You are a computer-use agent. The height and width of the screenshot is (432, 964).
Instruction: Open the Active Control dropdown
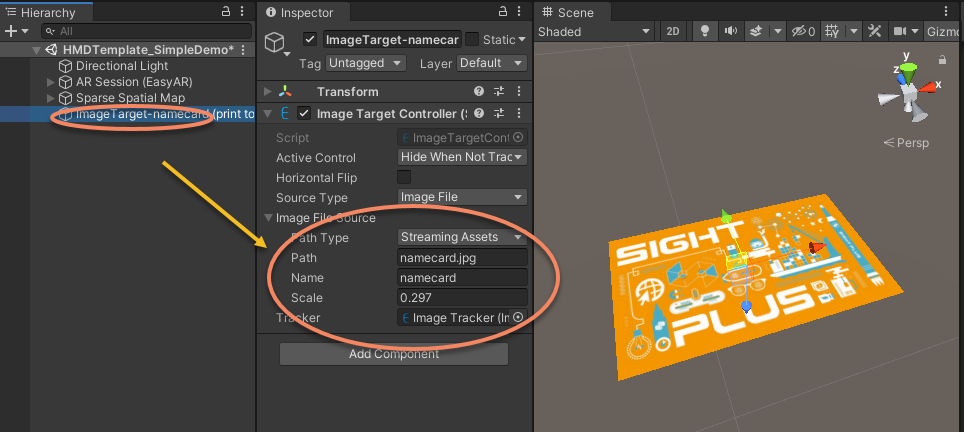point(462,157)
